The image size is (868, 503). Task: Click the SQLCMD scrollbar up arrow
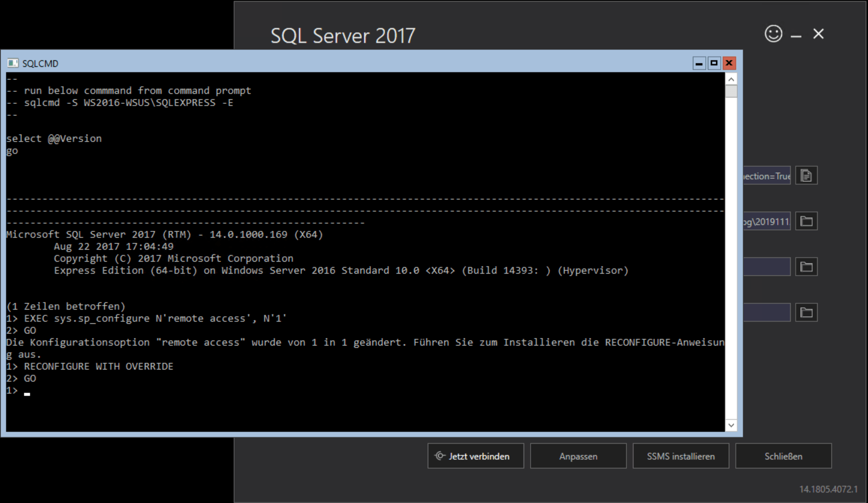click(731, 79)
